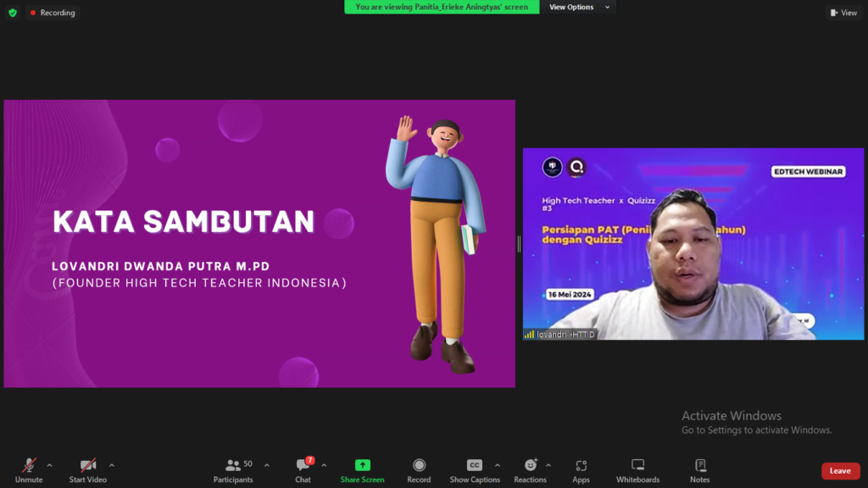Expand video options arrow beside Start Video
The width and height of the screenshot is (868, 488).
coord(112,465)
